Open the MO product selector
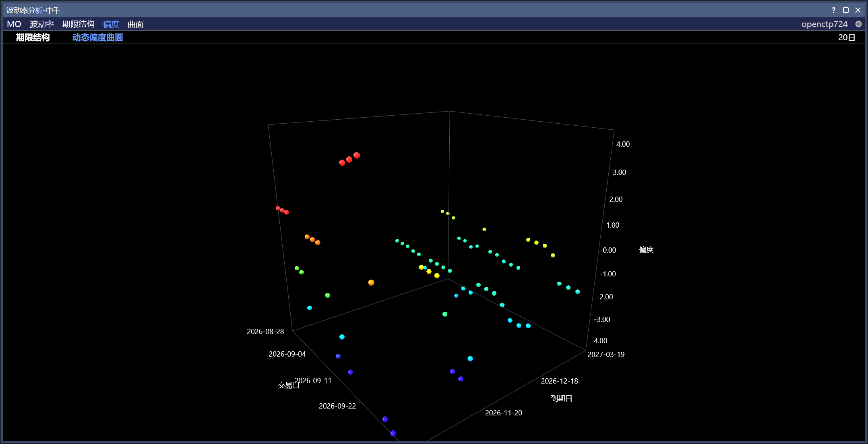The height and width of the screenshot is (444, 868). (14, 24)
